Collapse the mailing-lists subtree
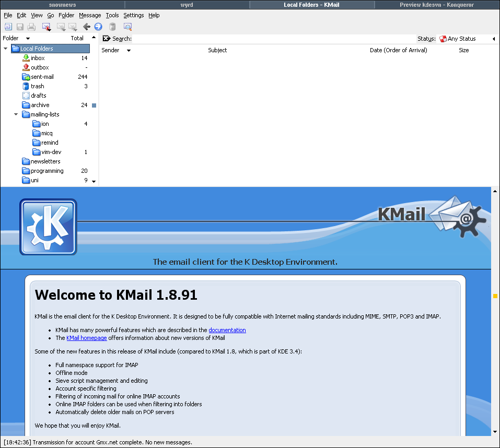500x448 pixels. click(x=16, y=114)
